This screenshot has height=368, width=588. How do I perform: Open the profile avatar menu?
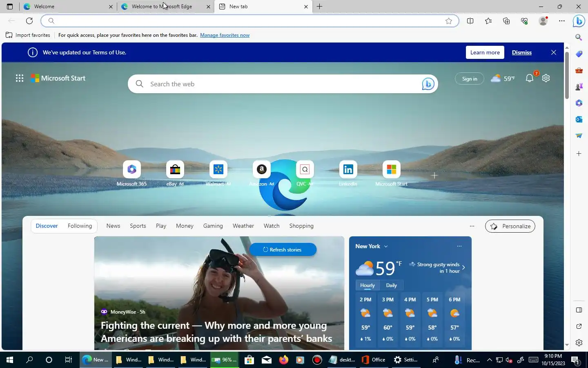coord(543,21)
